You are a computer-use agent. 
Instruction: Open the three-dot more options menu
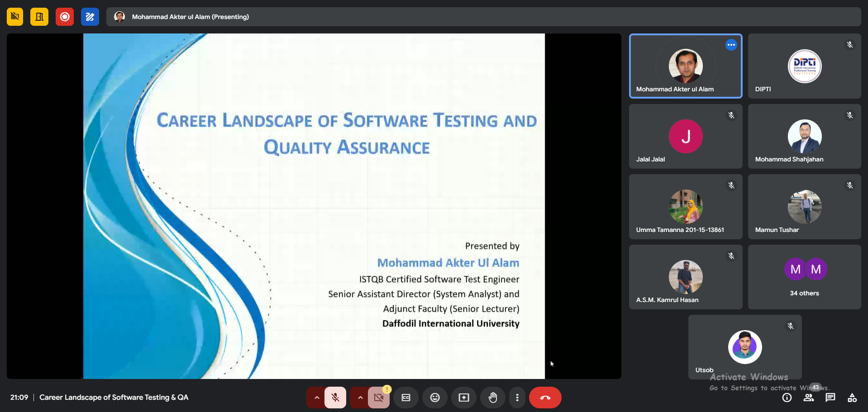point(517,398)
